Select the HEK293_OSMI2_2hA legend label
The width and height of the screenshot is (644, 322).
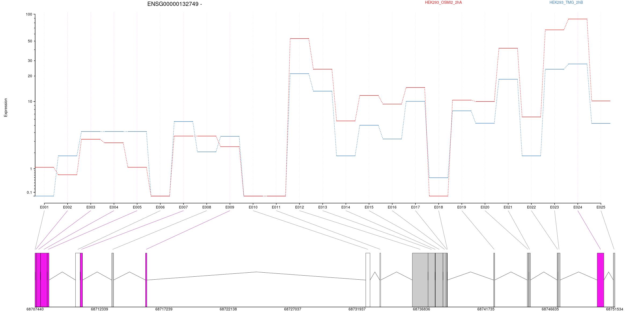tap(443, 2)
